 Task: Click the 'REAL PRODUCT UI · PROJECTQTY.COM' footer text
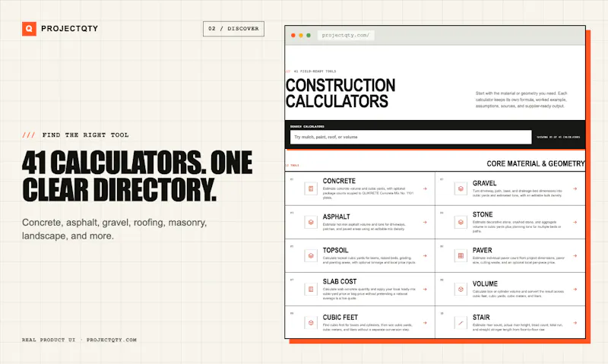point(79,340)
